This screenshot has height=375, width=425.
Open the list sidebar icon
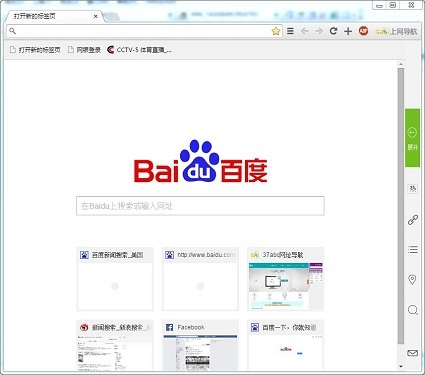[413, 249]
